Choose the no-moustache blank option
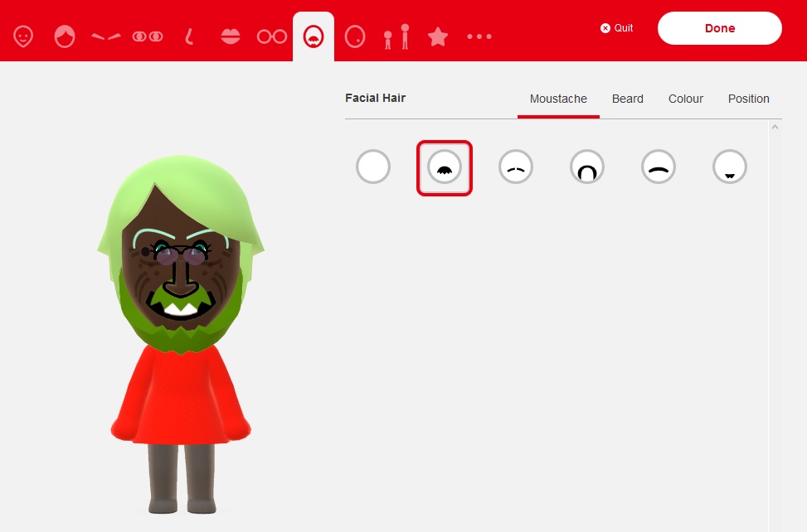Viewport: 807px width, 532px height. click(x=373, y=167)
